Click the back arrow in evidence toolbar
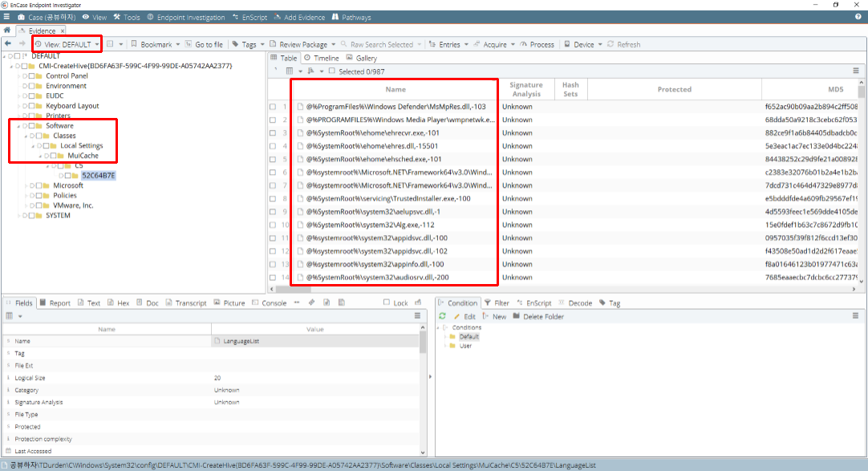Viewport: 868px width, 471px height. tap(7, 44)
